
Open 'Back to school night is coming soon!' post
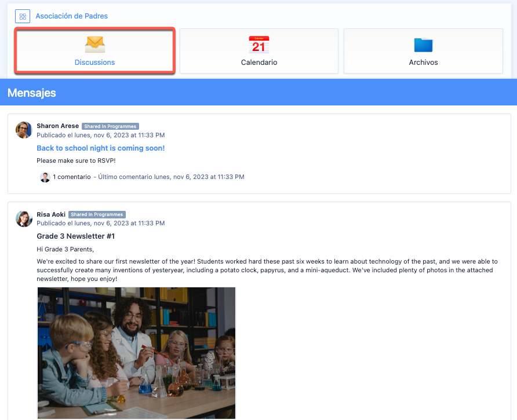(x=100, y=148)
